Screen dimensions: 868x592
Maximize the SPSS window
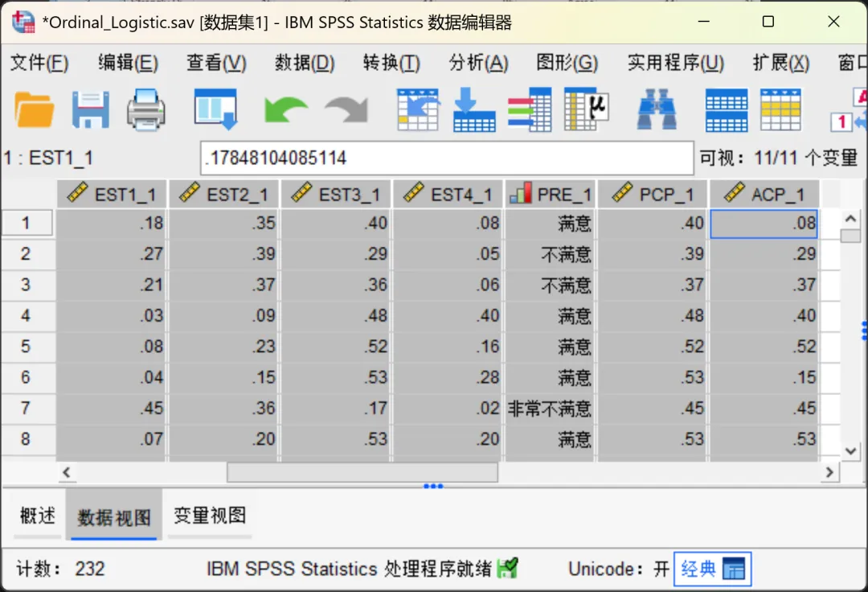click(x=768, y=22)
